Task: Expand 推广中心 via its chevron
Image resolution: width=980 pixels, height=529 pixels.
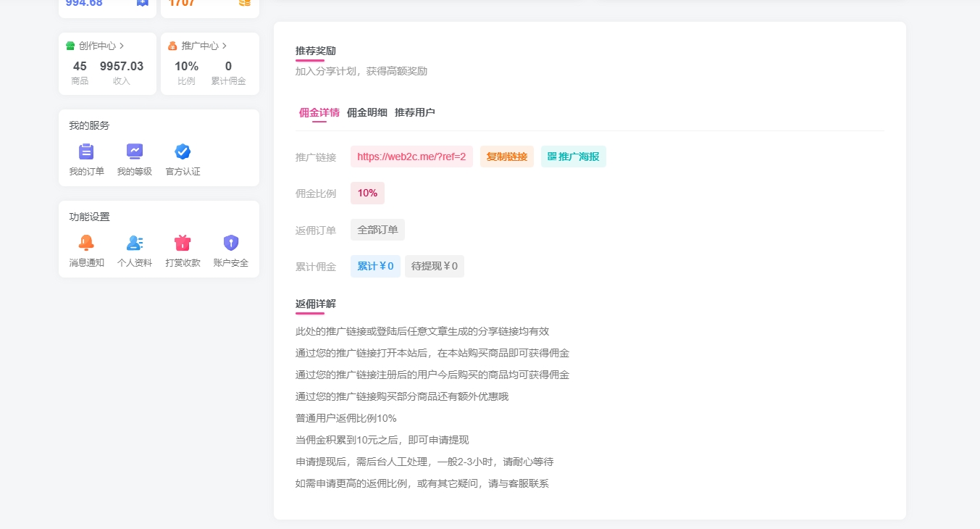Action: (x=224, y=46)
